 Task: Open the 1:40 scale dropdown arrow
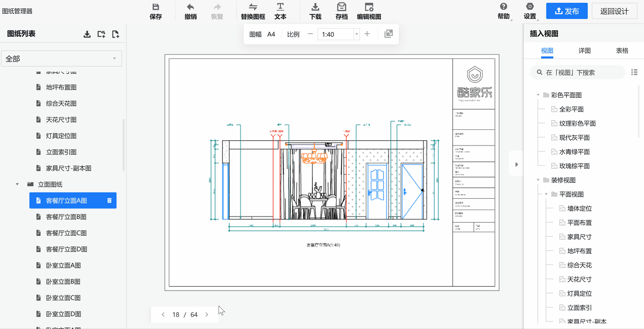tap(356, 34)
